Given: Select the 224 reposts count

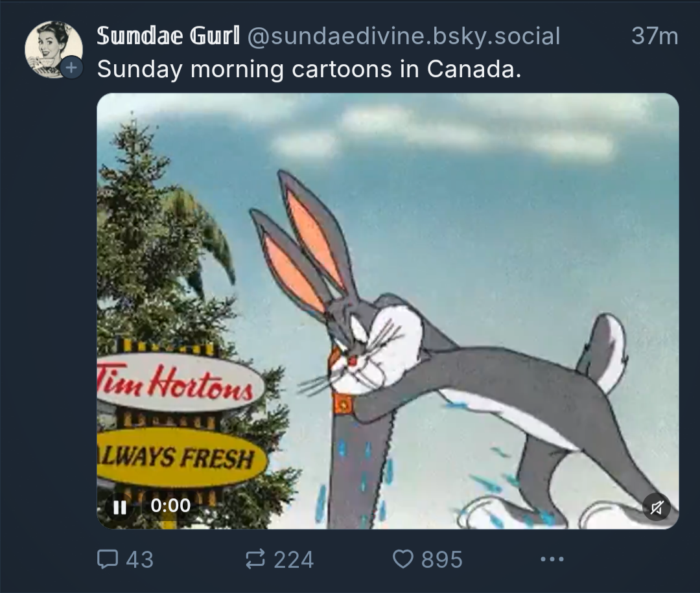Looking at the screenshot, I should [294, 559].
